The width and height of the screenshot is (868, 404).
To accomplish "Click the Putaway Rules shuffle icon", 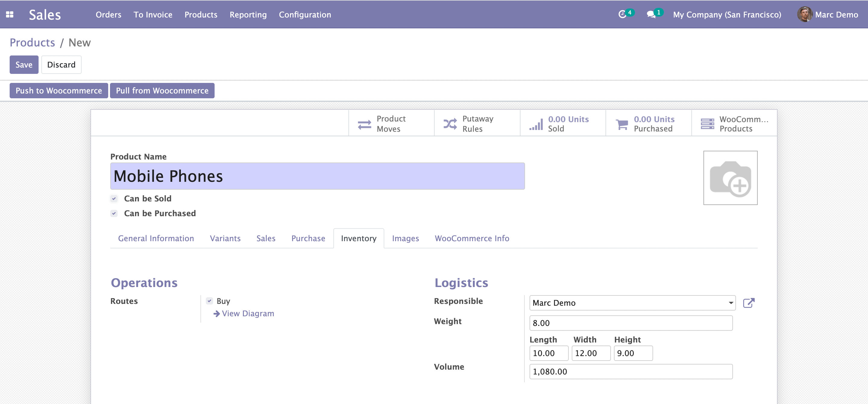I will pos(450,124).
